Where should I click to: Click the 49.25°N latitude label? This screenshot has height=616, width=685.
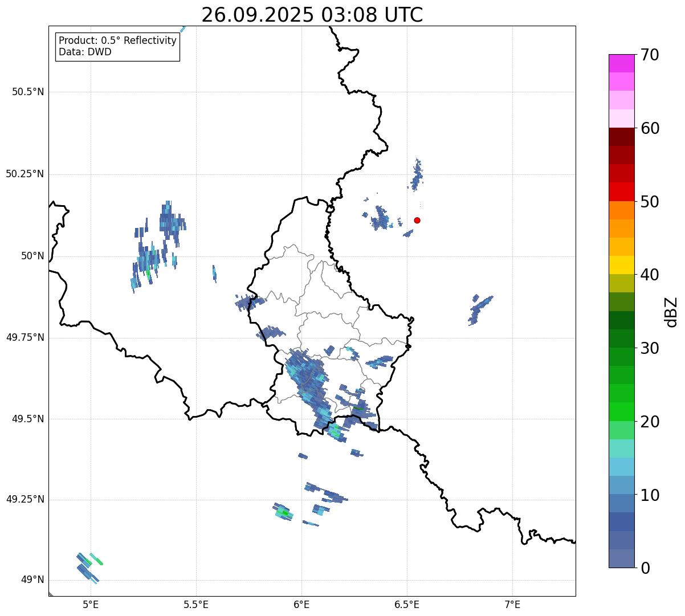25,500
